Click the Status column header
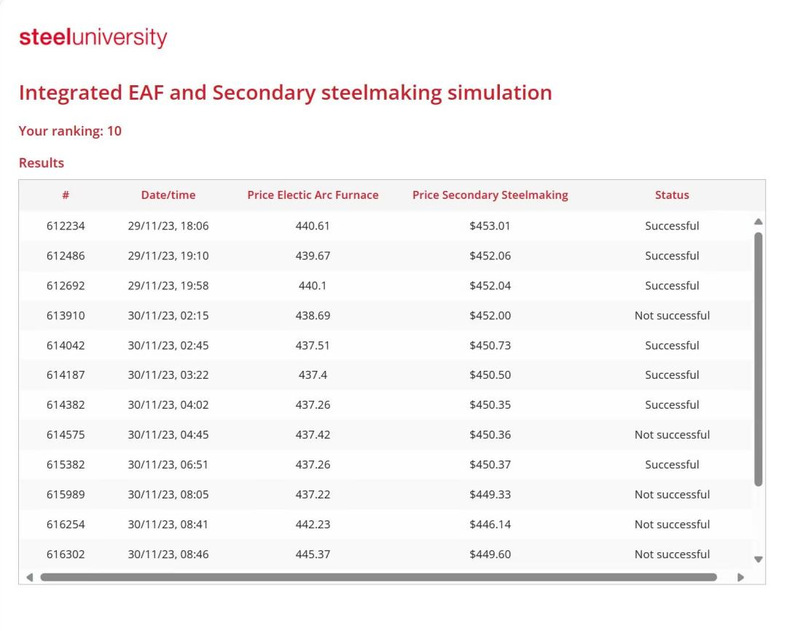This screenshot has height=631, width=799. click(672, 195)
